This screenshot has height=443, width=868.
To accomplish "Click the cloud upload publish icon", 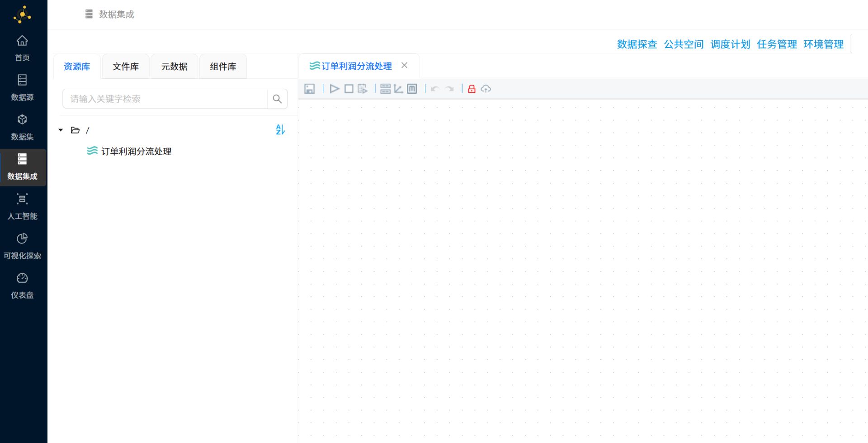I will pos(486,89).
